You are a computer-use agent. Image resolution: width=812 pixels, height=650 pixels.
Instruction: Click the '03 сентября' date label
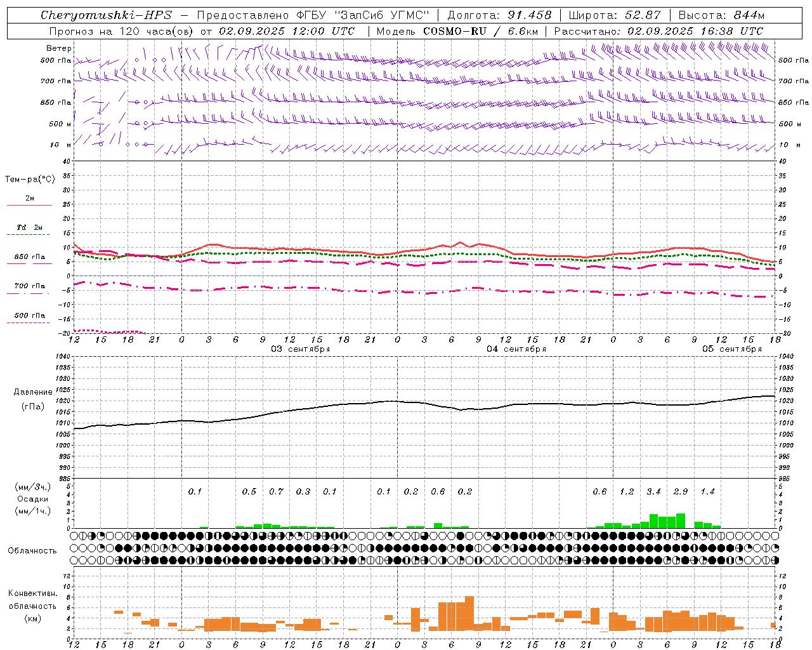point(300,349)
